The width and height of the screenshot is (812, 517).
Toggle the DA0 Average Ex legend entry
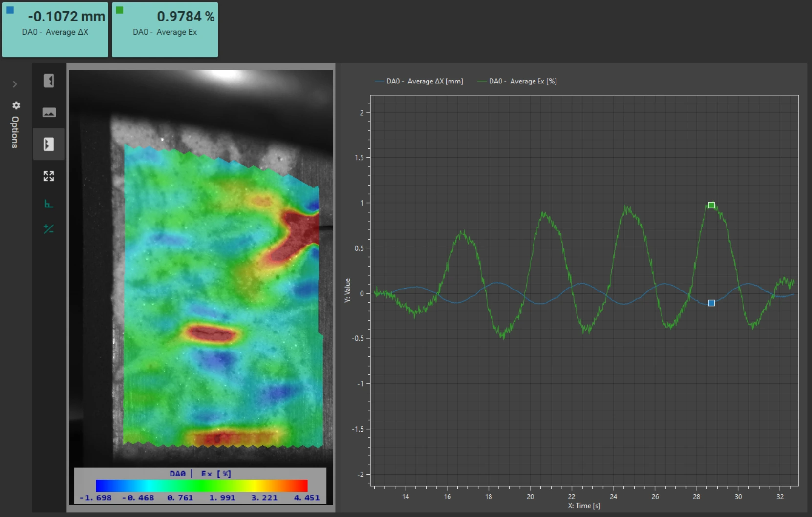[517, 81]
